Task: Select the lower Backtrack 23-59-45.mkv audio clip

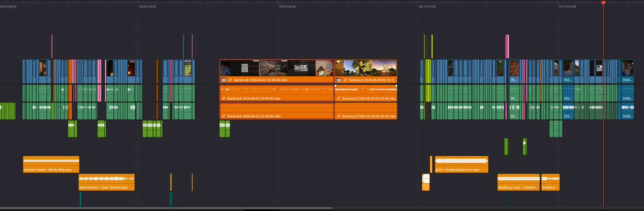Action: tap(276, 111)
